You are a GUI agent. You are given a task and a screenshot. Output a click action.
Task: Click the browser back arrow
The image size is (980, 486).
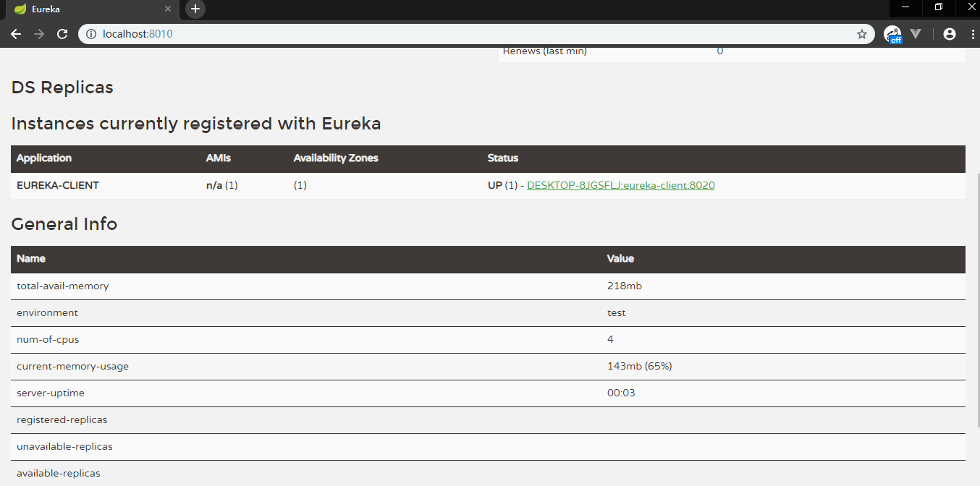point(16,34)
